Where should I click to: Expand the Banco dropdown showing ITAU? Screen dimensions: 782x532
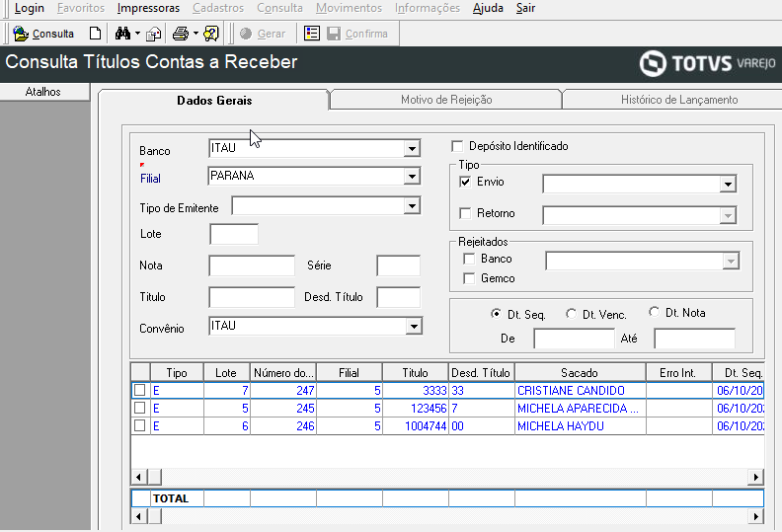[412, 148]
